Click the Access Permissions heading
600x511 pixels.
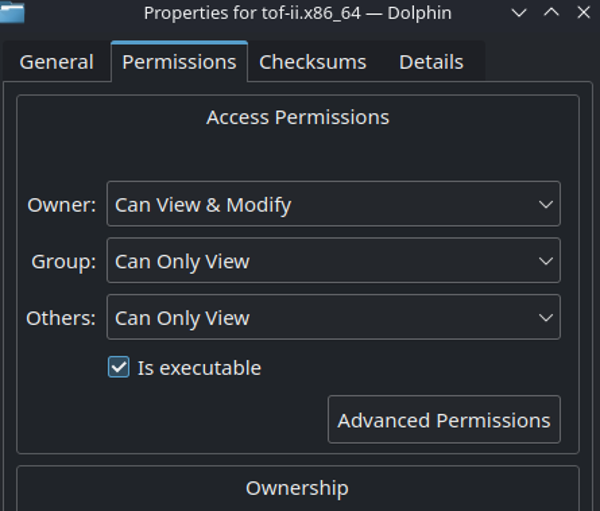point(297,118)
